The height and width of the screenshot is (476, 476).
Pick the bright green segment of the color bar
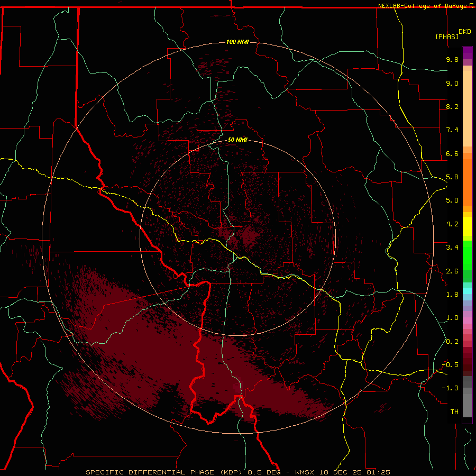coord(467,255)
